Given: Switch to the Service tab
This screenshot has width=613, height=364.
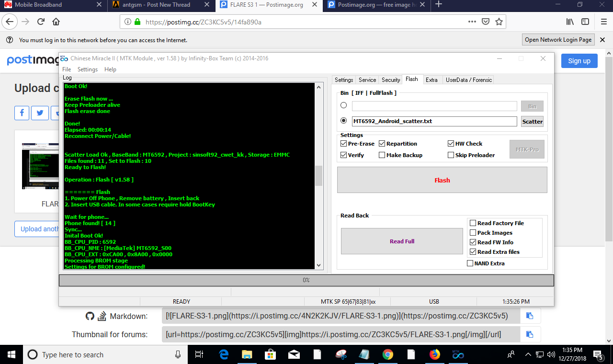Looking at the screenshot, I should pos(367,80).
